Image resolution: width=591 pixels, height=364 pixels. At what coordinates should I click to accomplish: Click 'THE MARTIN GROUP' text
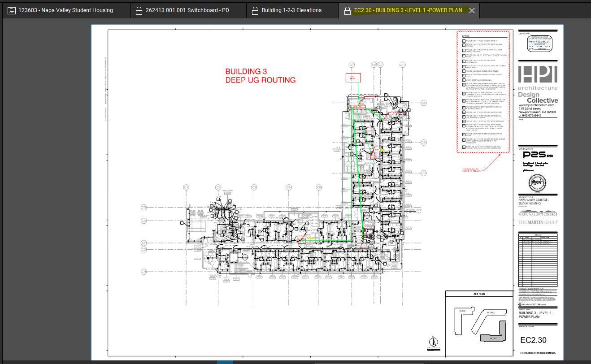click(x=538, y=222)
